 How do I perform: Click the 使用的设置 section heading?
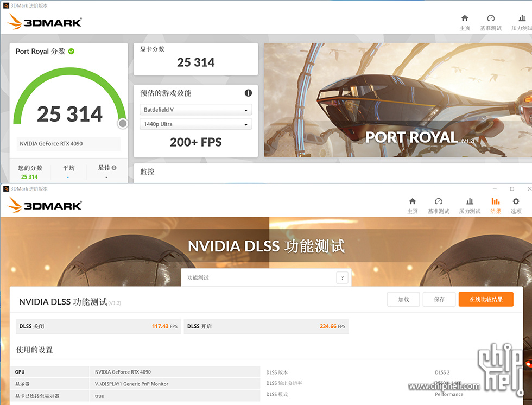pos(35,350)
